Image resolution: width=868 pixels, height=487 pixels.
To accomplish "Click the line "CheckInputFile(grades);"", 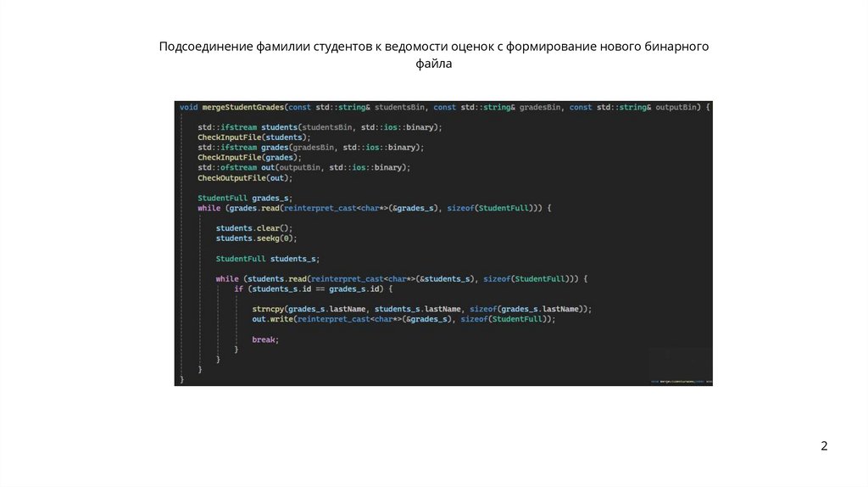I will click(x=249, y=157).
